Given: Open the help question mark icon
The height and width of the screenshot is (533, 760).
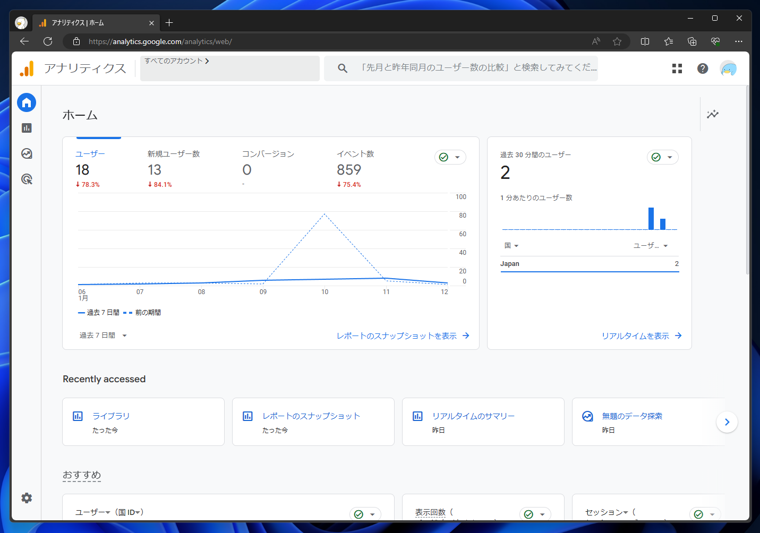Looking at the screenshot, I should coord(702,68).
